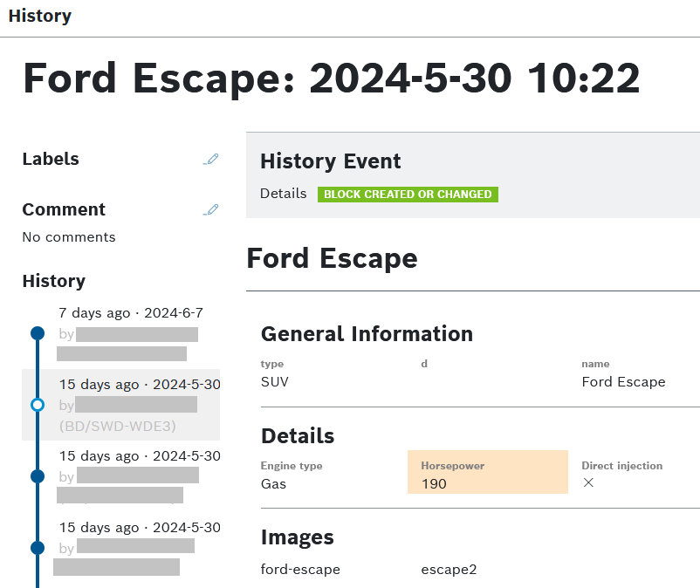Click the highlighted Horsepower 190 field
This screenshot has height=588, width=700.
pos(487,473)
